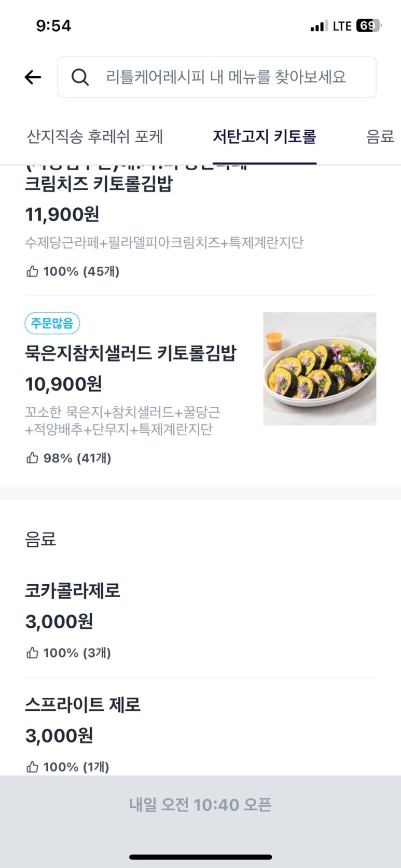Viewport: 401px width, 868px height.
Task: Focus the menu search input field
Action: coord(226,77)
